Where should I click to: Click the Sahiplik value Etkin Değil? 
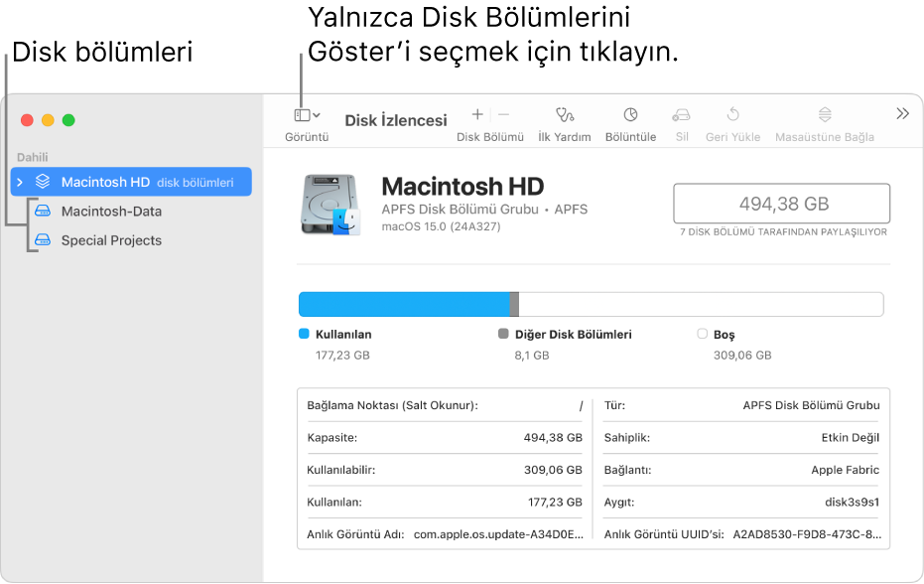pos(851,438)
